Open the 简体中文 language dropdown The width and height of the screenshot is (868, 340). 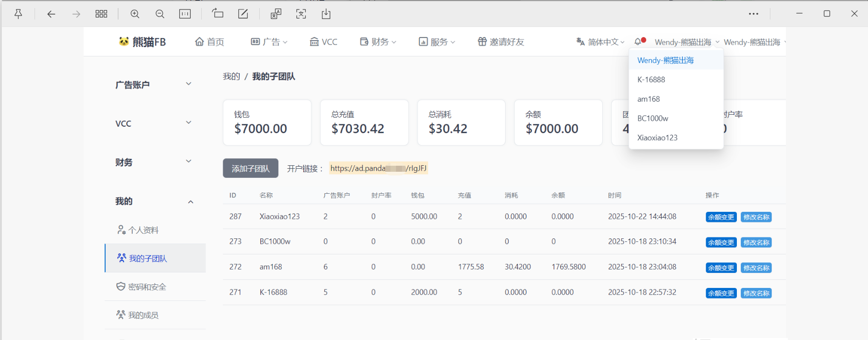(x=601, y=42)
